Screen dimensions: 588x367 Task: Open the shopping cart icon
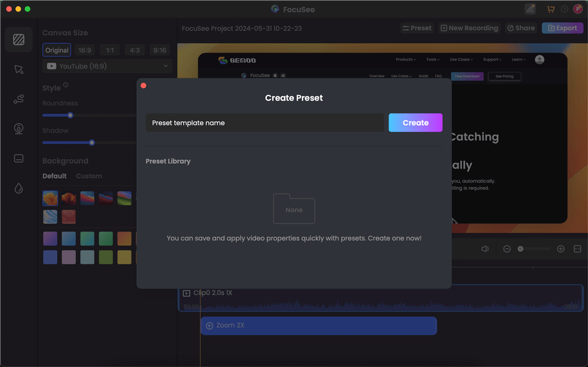coord(551,9)
